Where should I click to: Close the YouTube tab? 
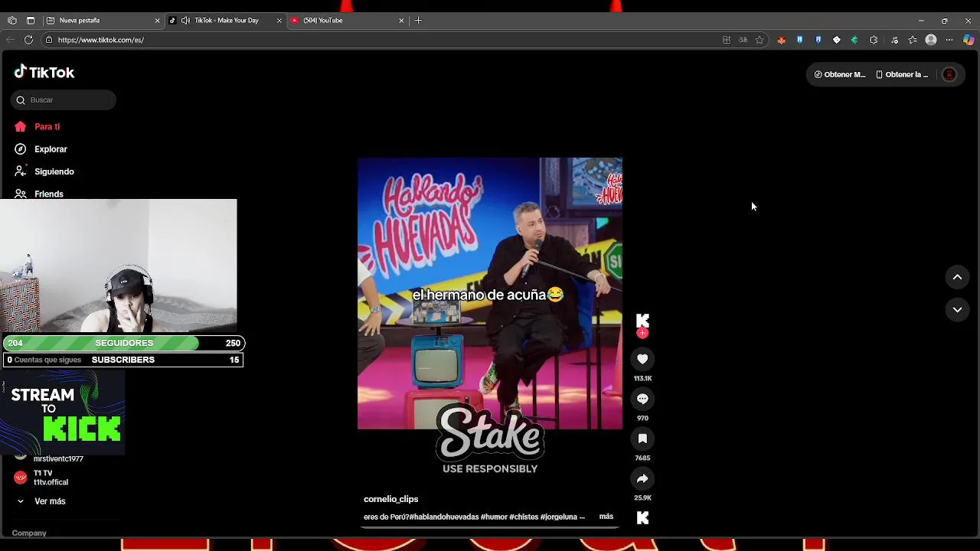pos(401,21)
